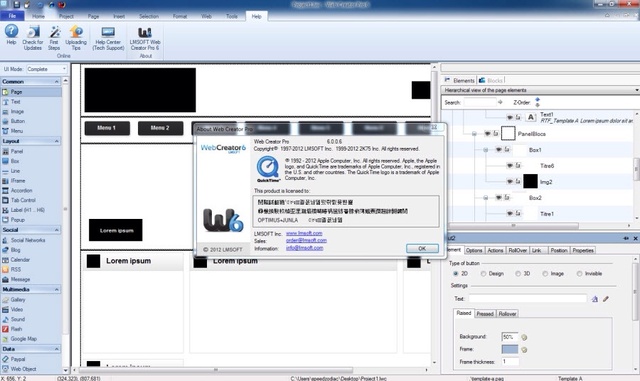Switch to the Home ribbon tab
This screenshot has width=640, height=381.
[38, 16]
